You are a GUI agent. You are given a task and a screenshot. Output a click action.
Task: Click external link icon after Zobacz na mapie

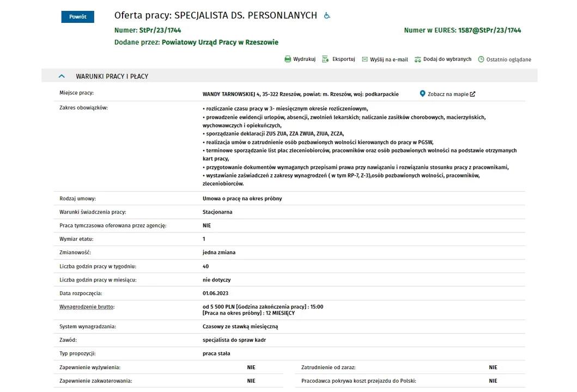coord(472,94)
